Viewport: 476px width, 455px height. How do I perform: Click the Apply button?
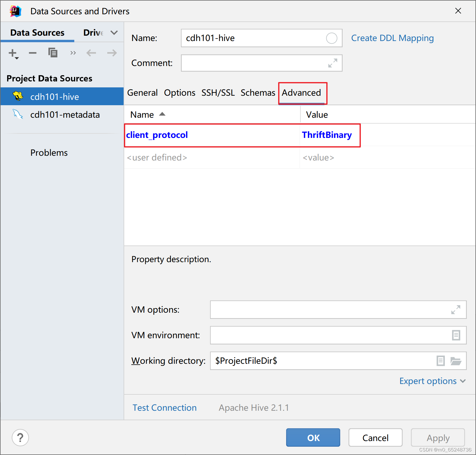click(x=438, y=437)
